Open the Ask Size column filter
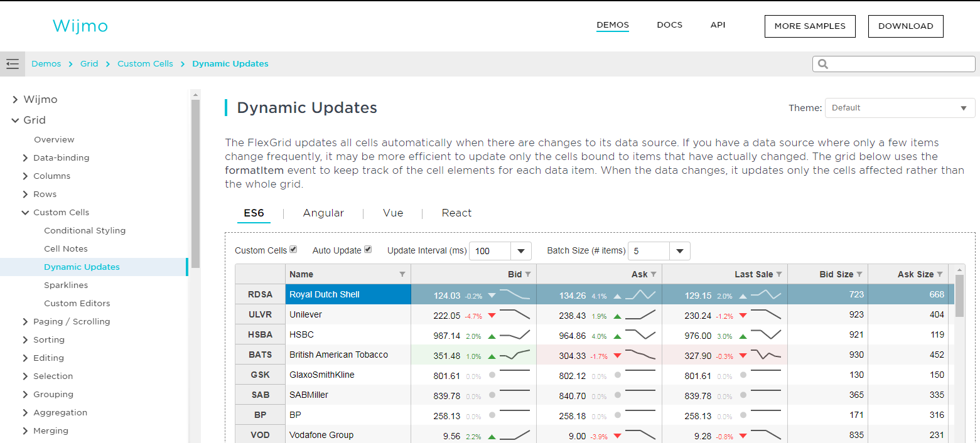The width and height of the screenshot is (980, 443). click(x=940, y=274)
